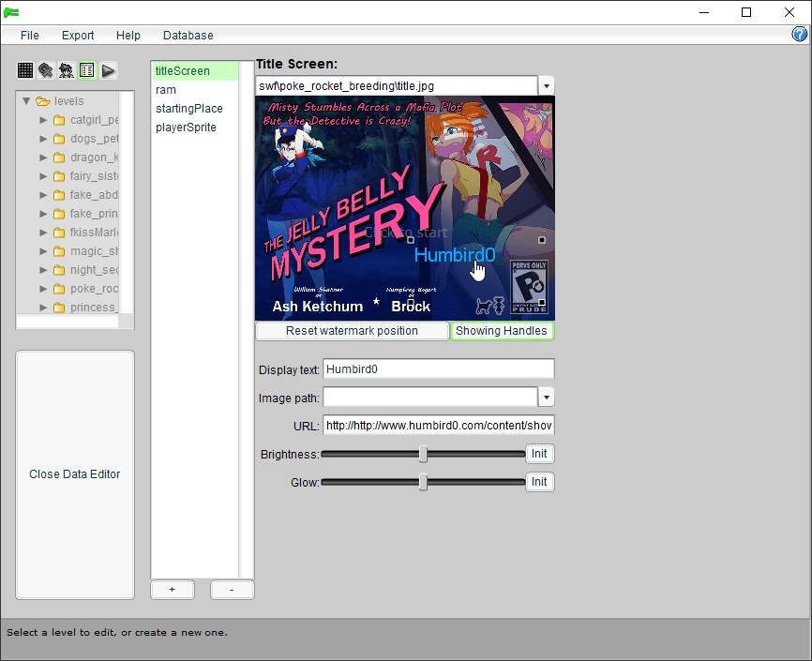Screen dimensions: 812x661
Task: Click the levels open folder icon
Action: click(43, 101)
